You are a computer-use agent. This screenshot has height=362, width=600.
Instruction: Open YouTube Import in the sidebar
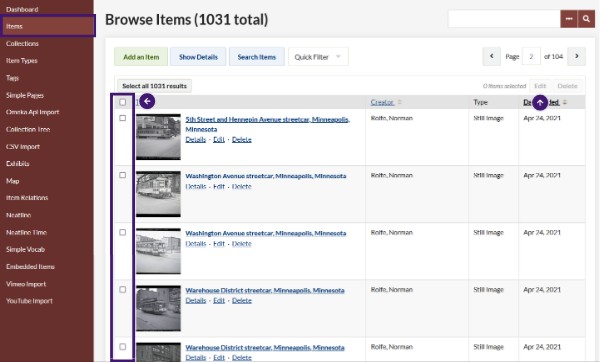click(x=29, y=301)
